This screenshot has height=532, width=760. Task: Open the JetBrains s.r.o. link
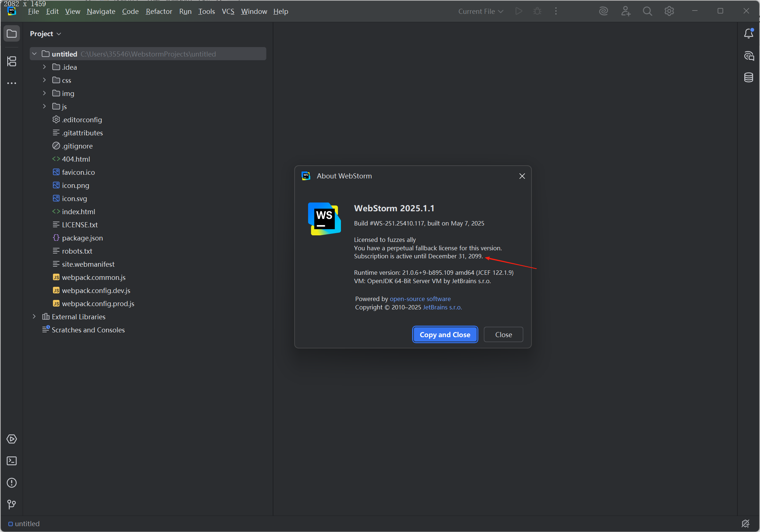coord(442,307)
